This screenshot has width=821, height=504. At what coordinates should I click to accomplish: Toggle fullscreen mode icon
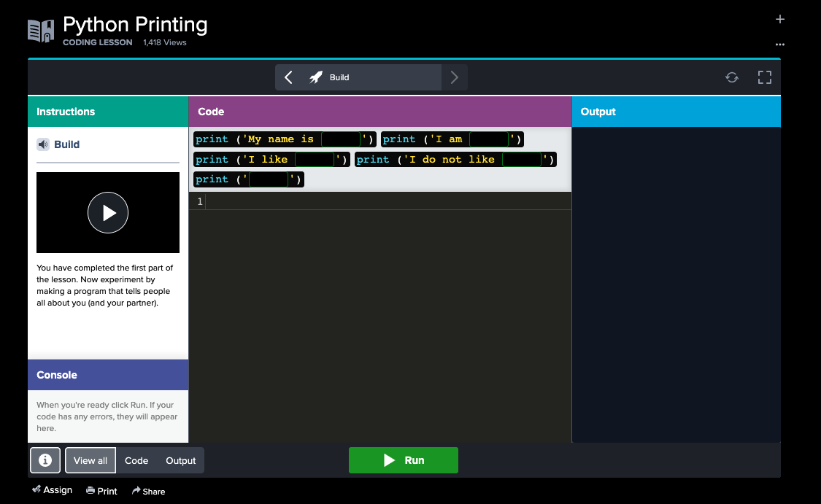765,77
